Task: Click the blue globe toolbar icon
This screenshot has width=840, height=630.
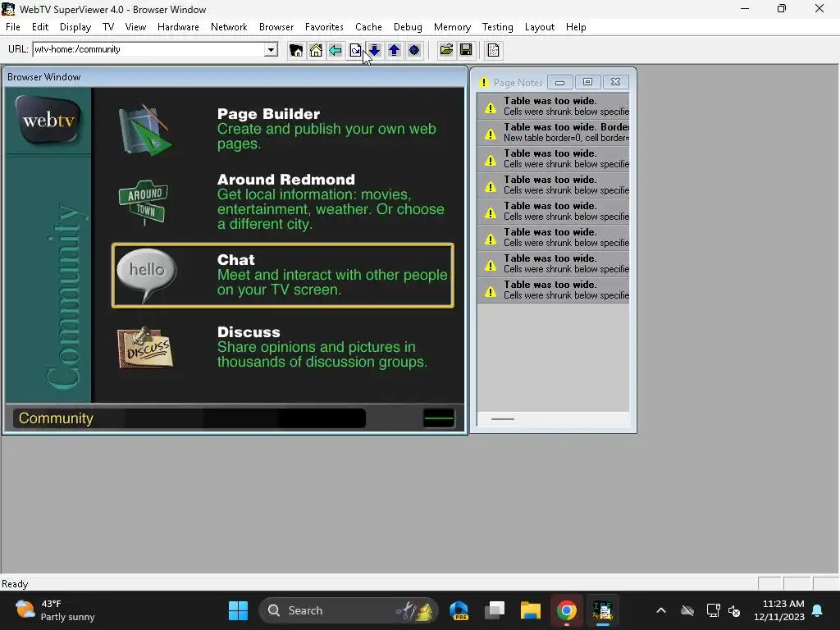Action: [x=414, y=50]
